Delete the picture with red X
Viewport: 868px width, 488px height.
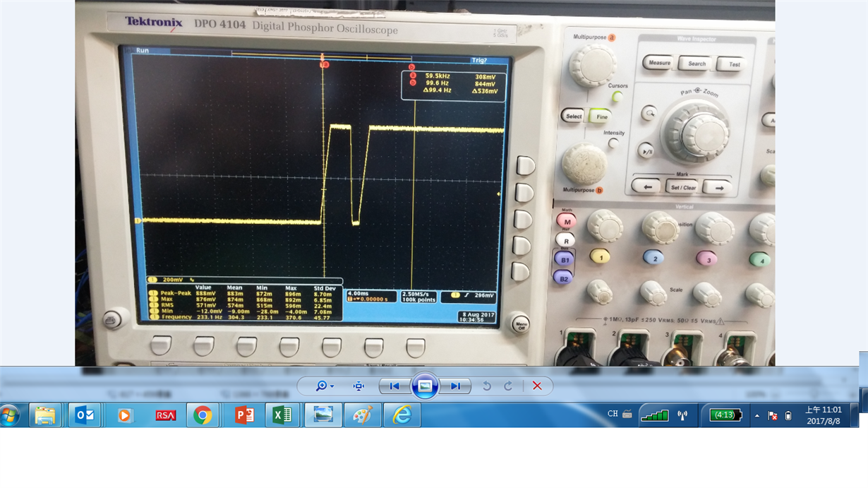pos(537,386)
